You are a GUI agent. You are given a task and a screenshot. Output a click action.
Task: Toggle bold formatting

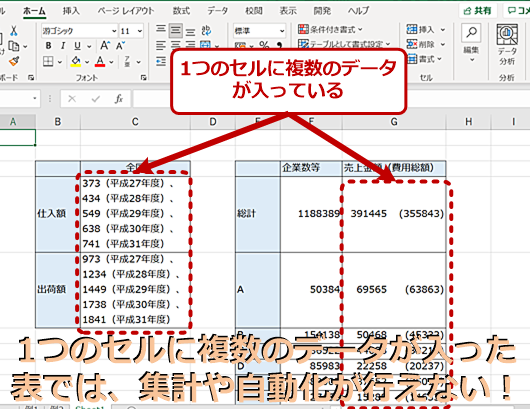pyautogui.click(x=48, y=46)
